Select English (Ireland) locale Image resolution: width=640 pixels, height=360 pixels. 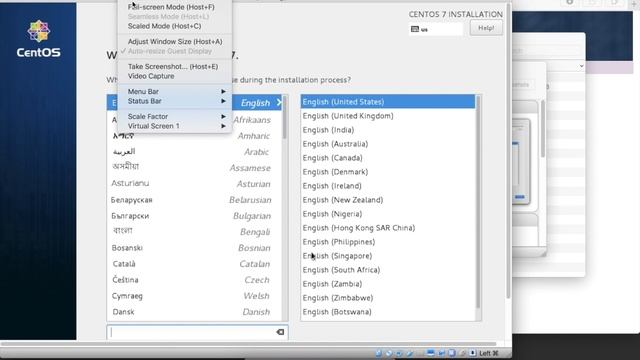pyautogui.click(x=388, y=186)
